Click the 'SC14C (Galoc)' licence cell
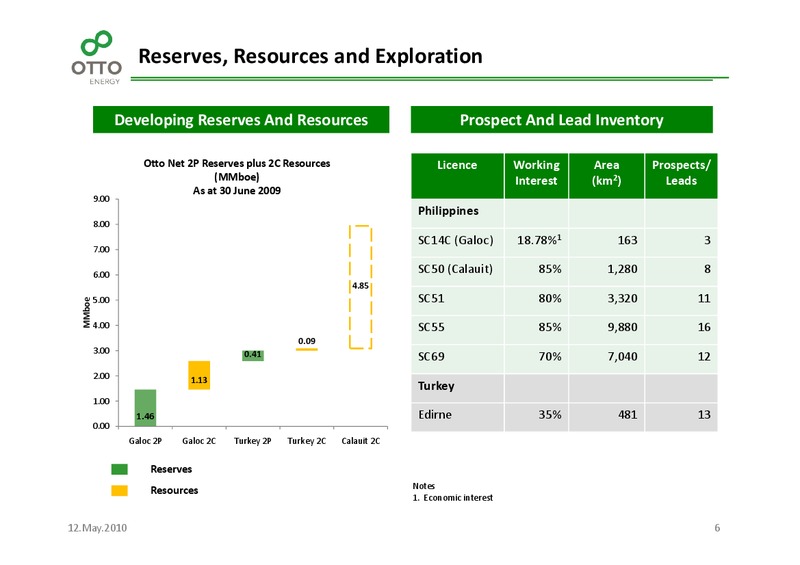800x565 pixels. pos(457,242)
